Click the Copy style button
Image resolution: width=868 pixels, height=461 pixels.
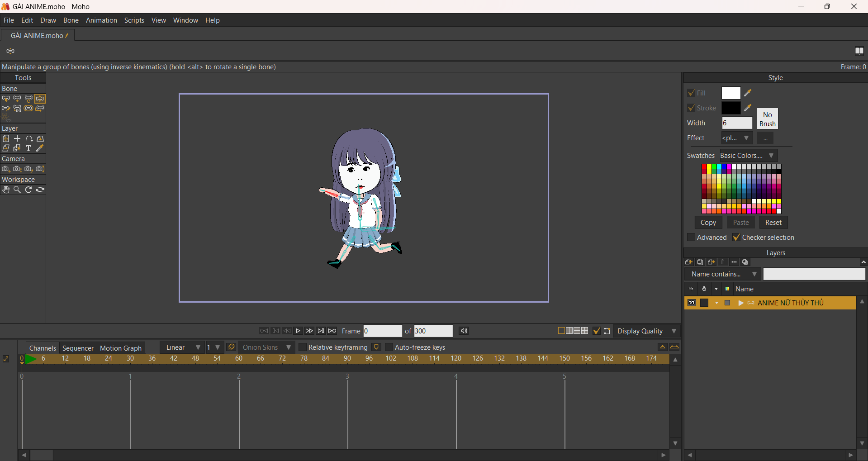click(x=708, y=223)
